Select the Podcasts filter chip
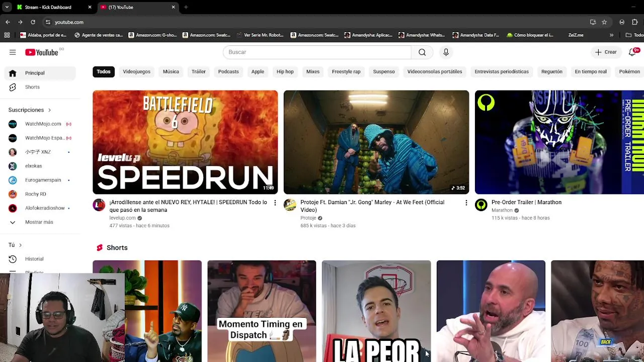This screenshot has height=362, width=644. 228,71
